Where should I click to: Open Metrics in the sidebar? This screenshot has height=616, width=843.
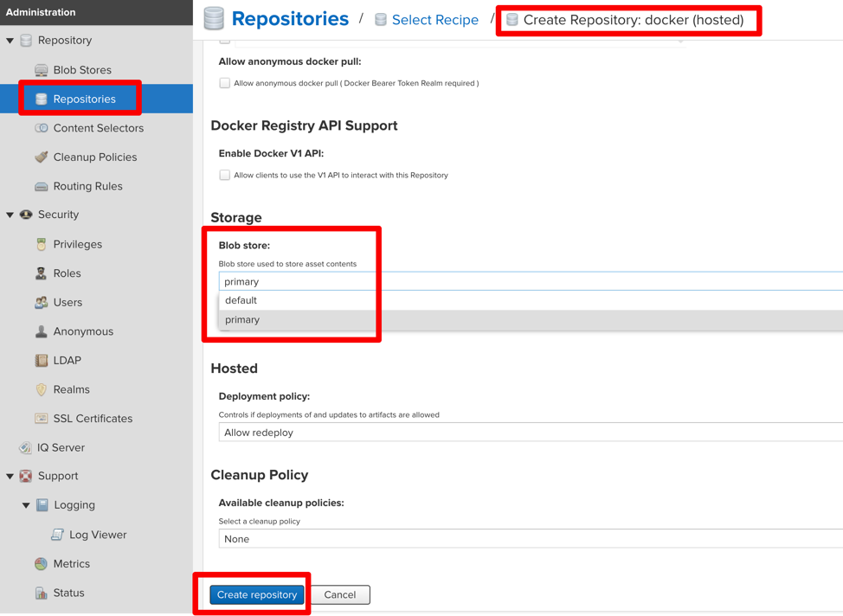click(x=72, y=563)
